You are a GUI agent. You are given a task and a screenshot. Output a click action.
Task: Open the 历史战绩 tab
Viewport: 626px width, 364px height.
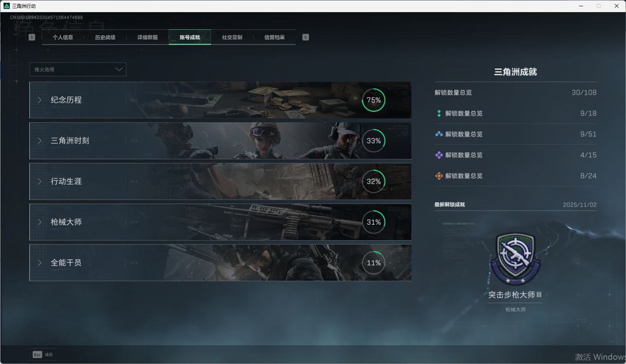pos(105,37)
